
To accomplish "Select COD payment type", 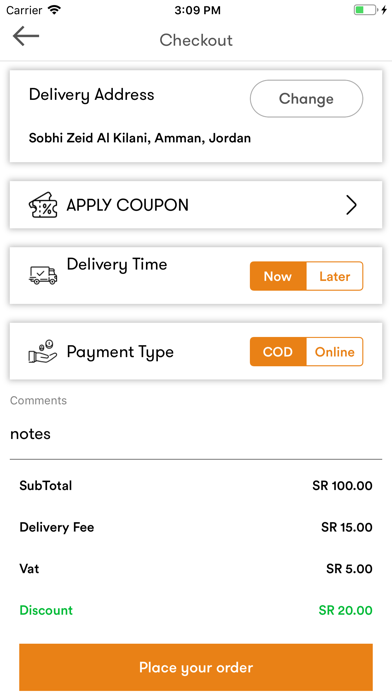I will (x=278, y=352).
